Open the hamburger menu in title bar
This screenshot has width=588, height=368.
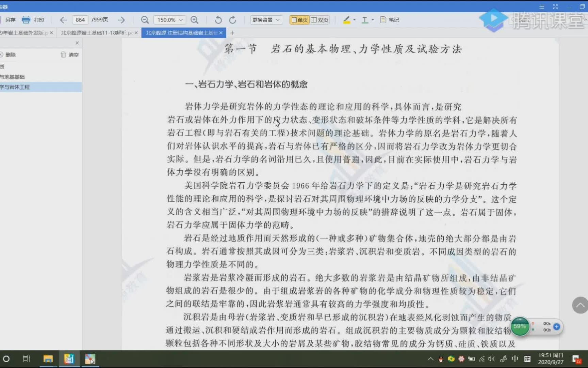(541, 6)
